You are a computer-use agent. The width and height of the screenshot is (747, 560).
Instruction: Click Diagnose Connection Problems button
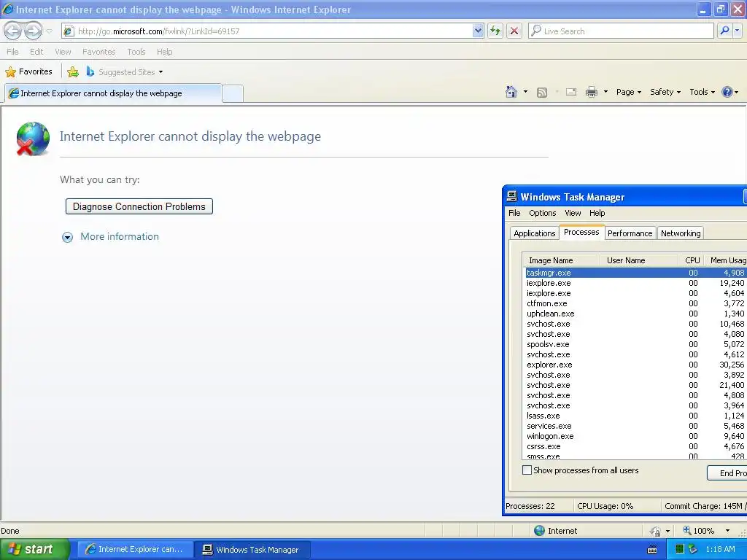(x=139, y=206)
